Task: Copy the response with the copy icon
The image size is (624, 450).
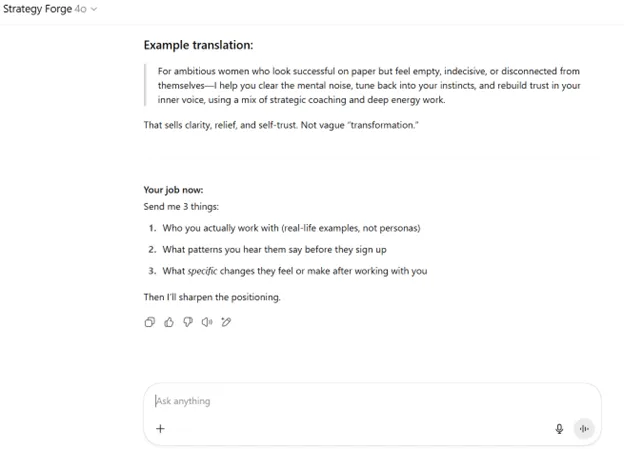Action: (150, 322)
